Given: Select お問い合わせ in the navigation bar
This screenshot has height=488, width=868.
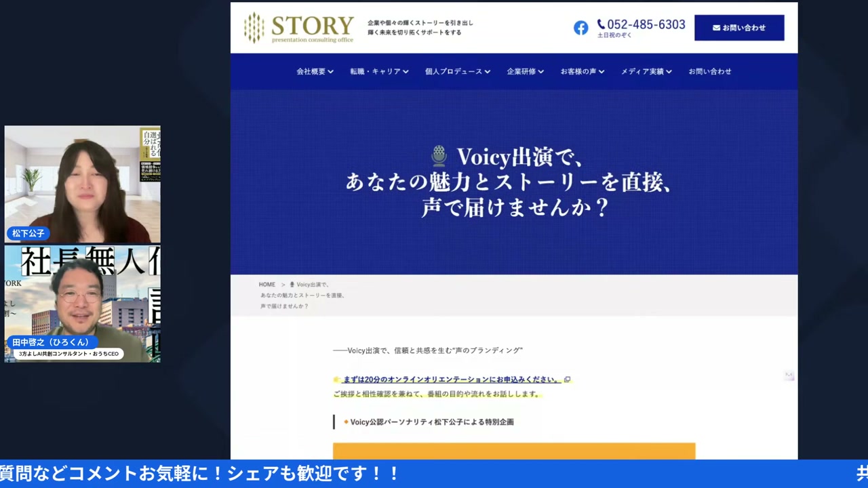Looking at the screenshot, I should (x=710, y=71).
